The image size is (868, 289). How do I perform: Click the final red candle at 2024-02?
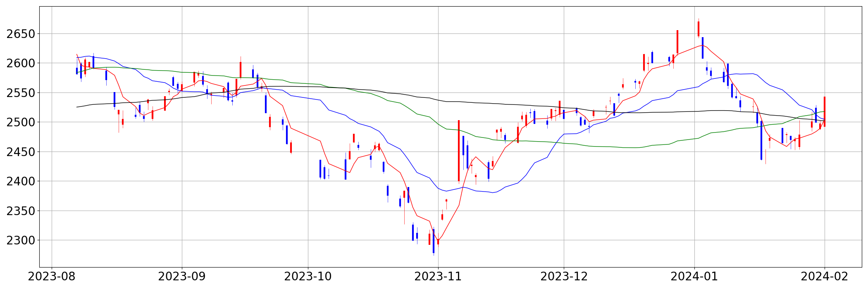[825, 111]
